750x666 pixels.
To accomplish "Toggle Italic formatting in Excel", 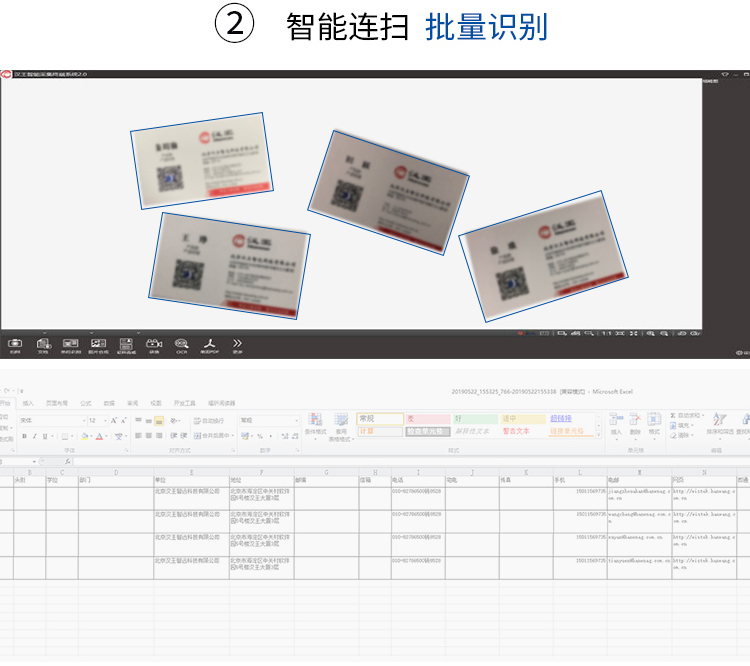I will [34, 436].
